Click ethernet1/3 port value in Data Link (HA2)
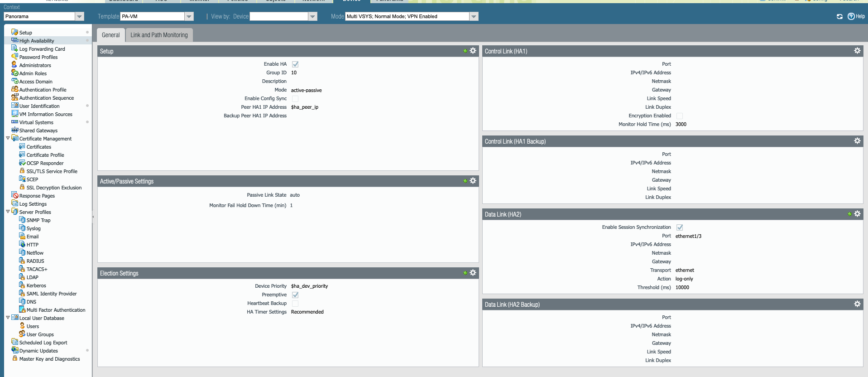868x377 pixels. coord(688,236)
